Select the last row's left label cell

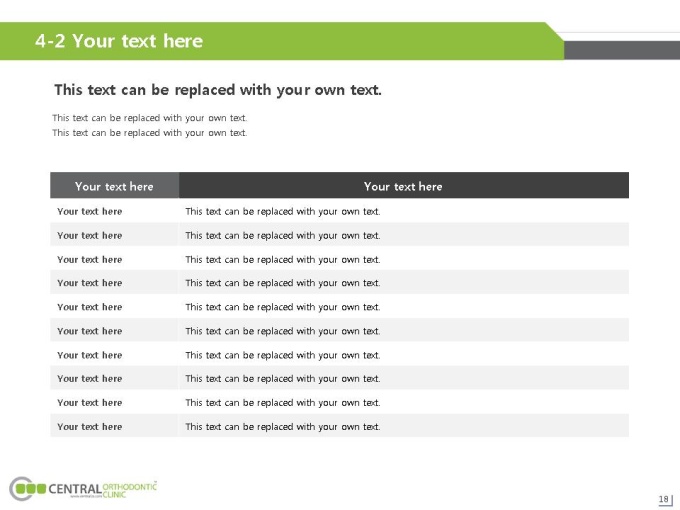click(x=114, y=426)
